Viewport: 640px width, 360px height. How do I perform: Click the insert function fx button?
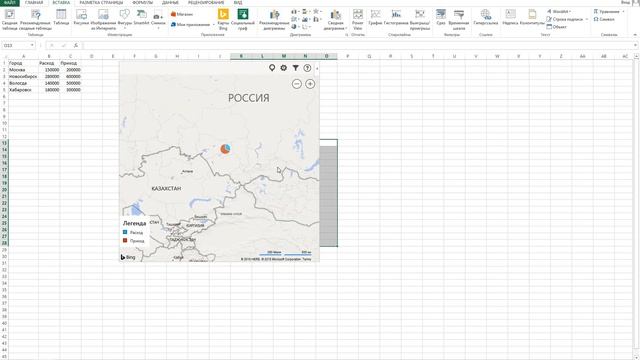[76, 45]
